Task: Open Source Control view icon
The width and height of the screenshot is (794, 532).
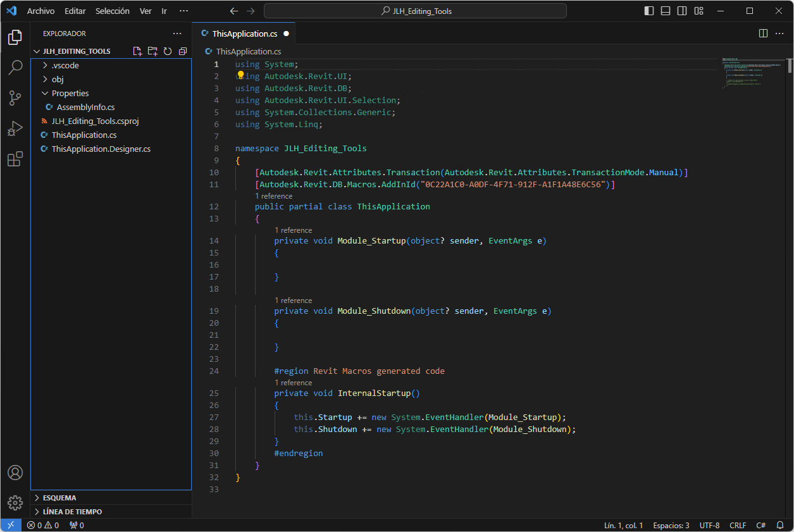Action: 15,98
